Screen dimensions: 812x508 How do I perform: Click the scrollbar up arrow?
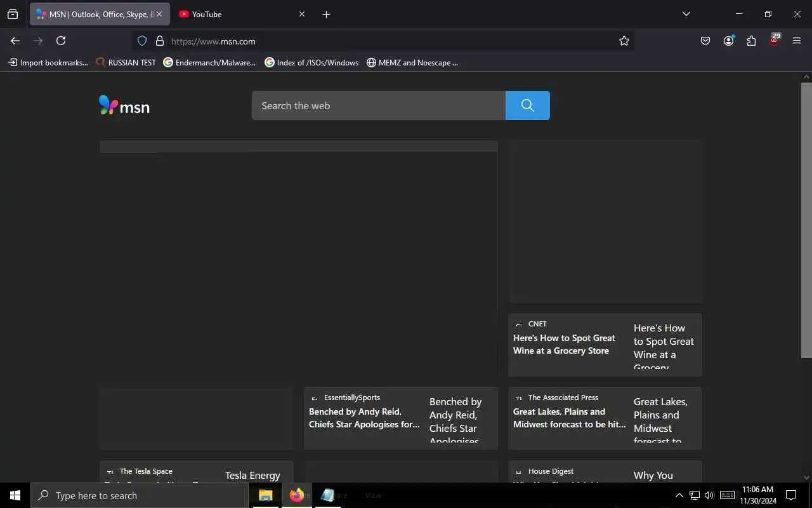point(806,77)
